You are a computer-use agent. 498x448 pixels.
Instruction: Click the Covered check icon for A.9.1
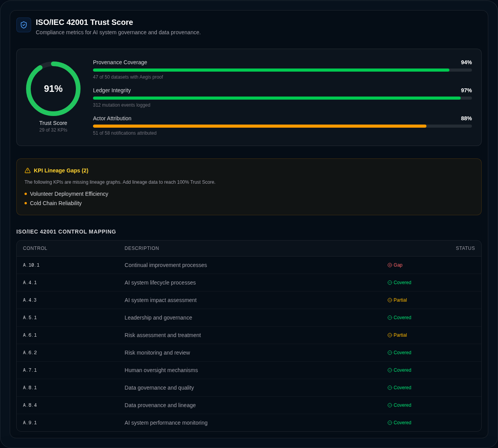389,423
